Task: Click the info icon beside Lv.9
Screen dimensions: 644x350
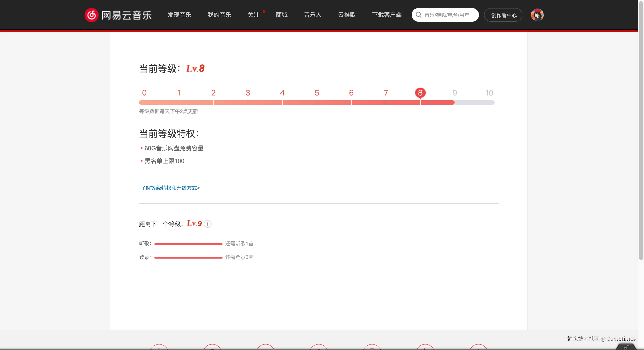Action: pos(207,224)
